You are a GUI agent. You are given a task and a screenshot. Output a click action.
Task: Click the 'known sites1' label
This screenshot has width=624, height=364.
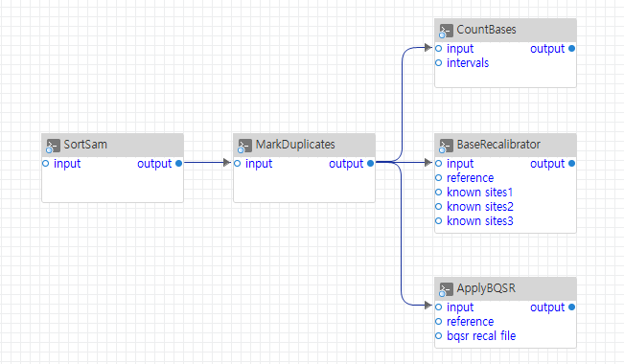(480, 193)
